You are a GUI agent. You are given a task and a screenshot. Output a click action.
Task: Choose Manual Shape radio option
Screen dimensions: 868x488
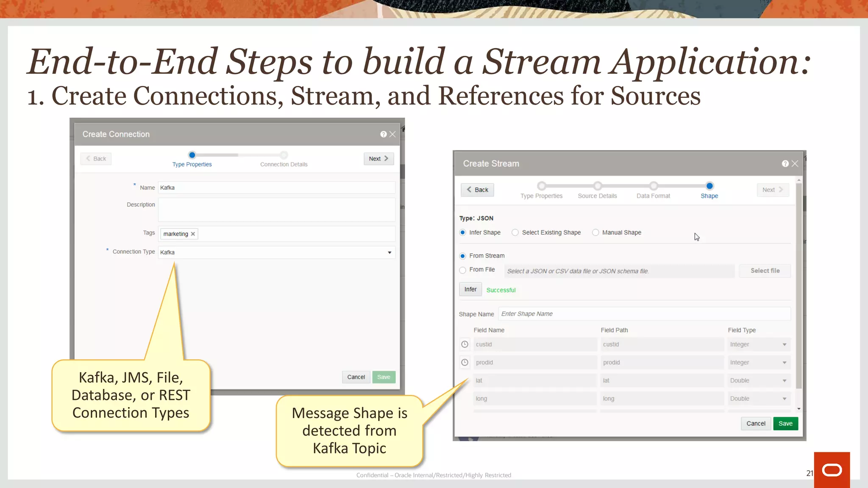[x=595, y=233]
